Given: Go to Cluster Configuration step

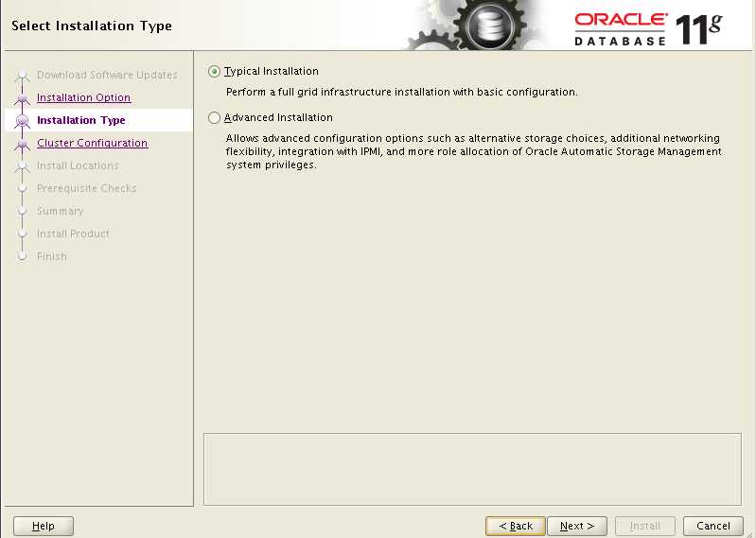Looking at the screenshot, I should point(93,143).
